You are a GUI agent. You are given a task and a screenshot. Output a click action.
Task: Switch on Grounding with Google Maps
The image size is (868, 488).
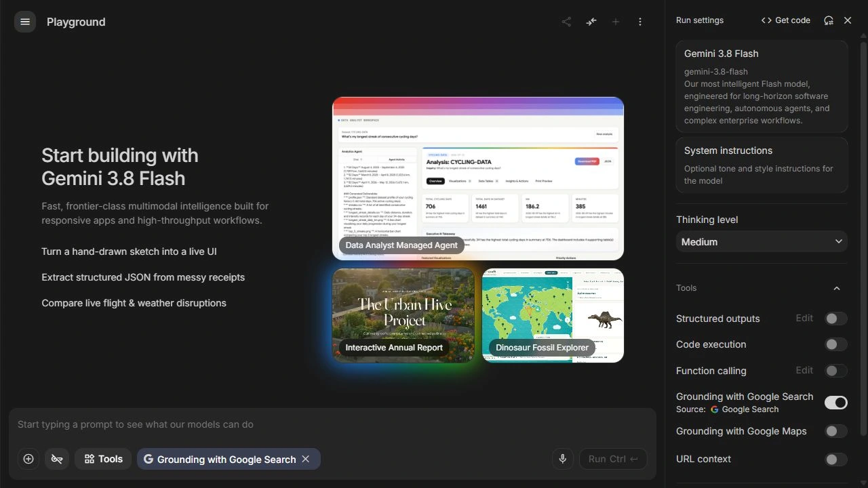click(836, 431)
